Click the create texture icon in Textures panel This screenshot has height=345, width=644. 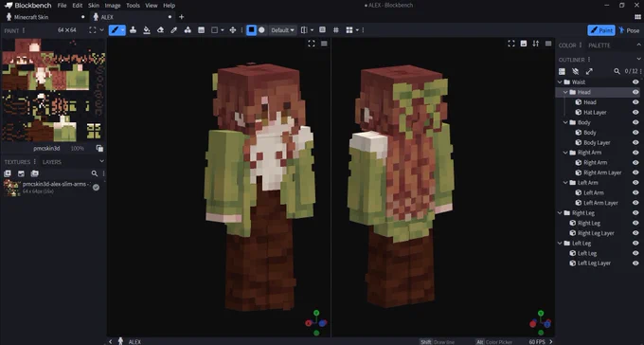(x=8, y=173)
